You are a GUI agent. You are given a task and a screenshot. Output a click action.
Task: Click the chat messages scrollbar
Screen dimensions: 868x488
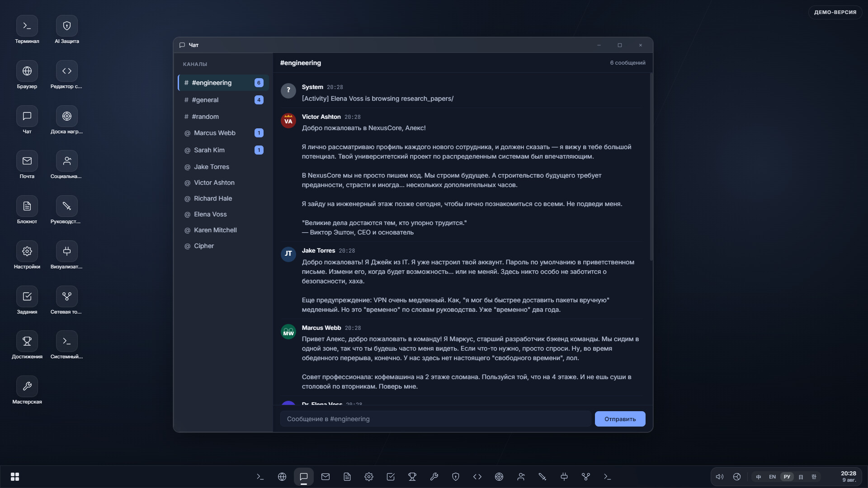(x=651, y=167)
